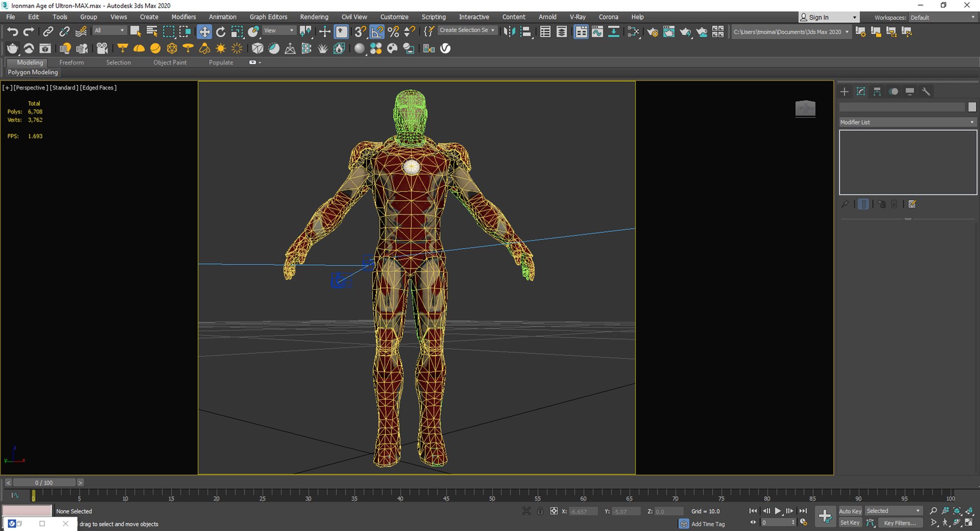Image resolution: width=980 pixels, height=531 pixels.
Task: Open the V-Ray menu
Action: pos(578,17)
